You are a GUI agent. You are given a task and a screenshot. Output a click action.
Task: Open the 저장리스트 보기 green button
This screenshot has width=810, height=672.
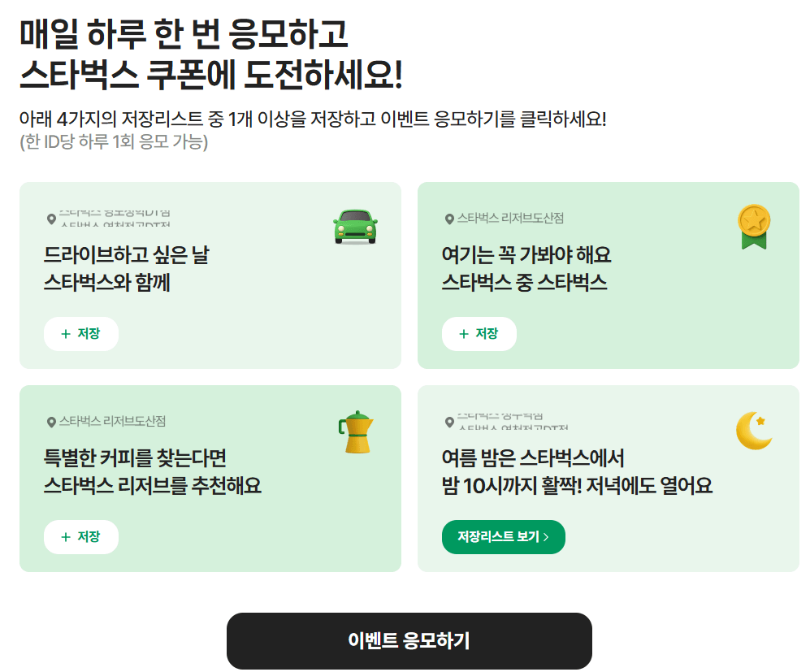click(x=503, y=536)
